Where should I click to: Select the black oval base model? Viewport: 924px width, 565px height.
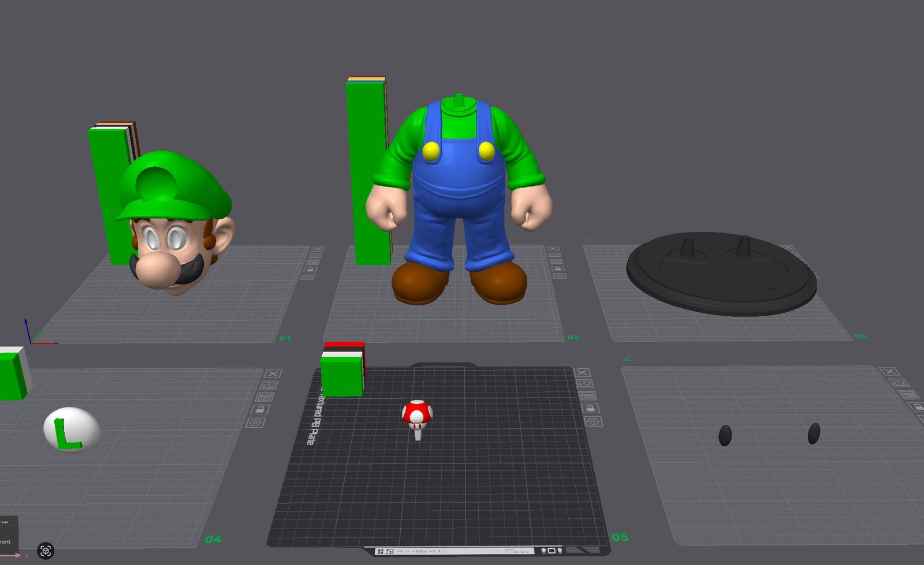[722, 274]
